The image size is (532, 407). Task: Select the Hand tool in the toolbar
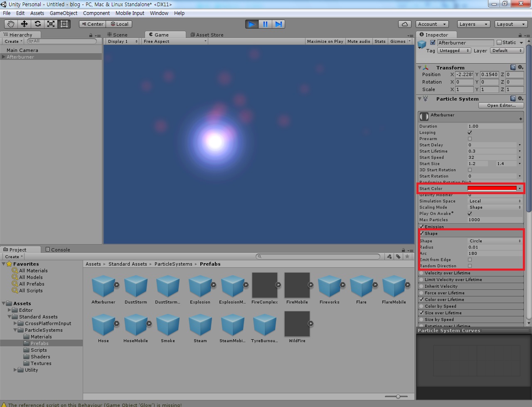10,24
